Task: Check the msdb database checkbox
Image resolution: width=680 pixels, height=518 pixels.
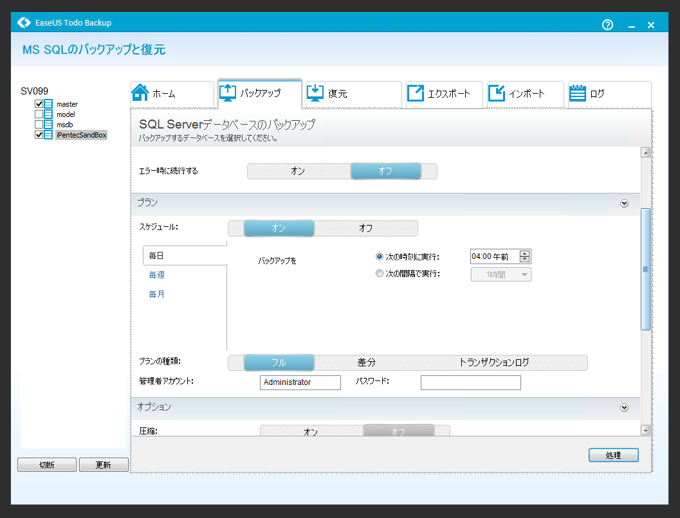Action: click(39, 125)
